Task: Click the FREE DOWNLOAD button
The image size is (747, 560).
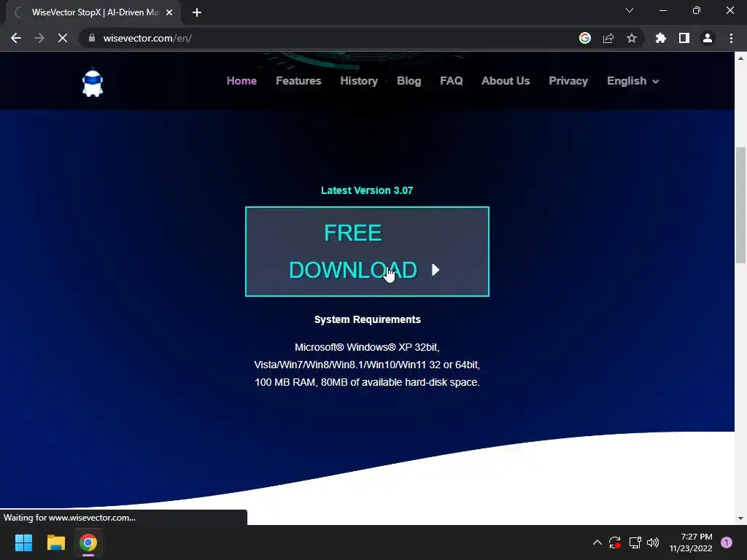Action: point(367,252)
